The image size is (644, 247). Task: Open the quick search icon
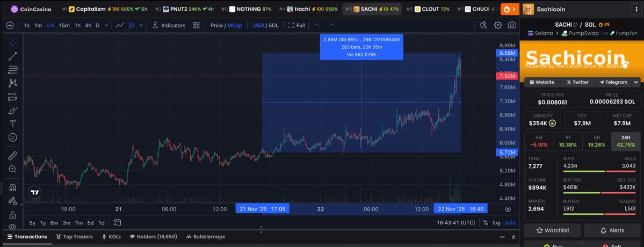point(483,25)
